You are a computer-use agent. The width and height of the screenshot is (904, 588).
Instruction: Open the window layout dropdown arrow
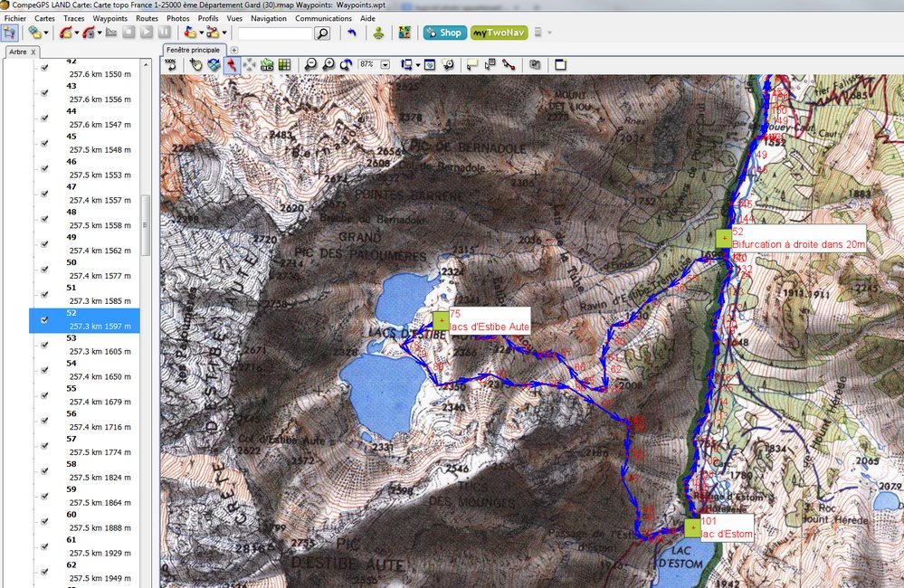418,64
